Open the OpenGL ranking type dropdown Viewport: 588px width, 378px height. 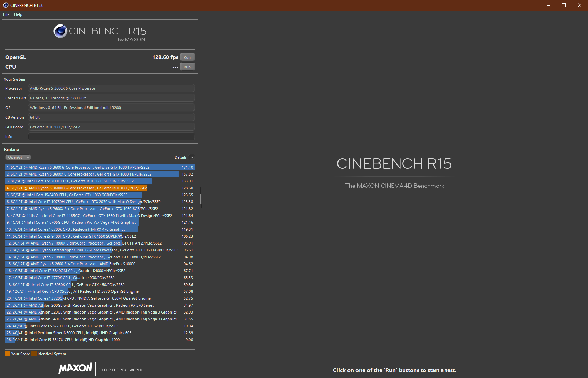tap(18, 157)
